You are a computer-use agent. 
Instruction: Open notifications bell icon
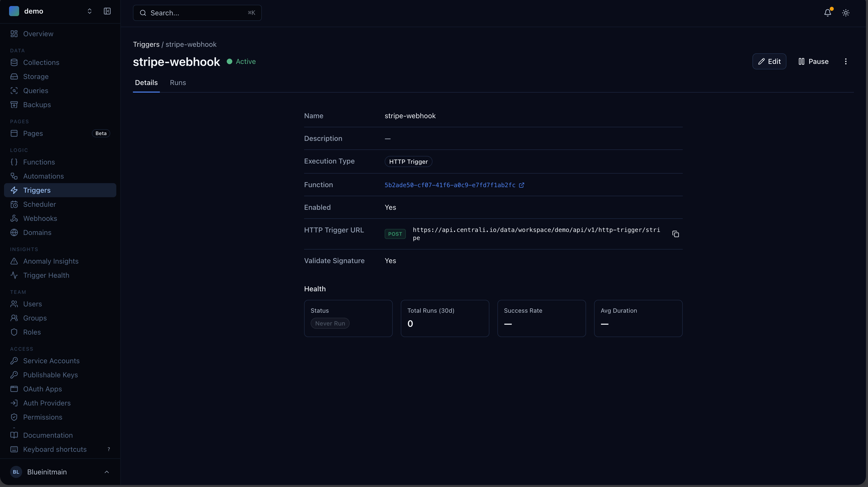(827, 13)
